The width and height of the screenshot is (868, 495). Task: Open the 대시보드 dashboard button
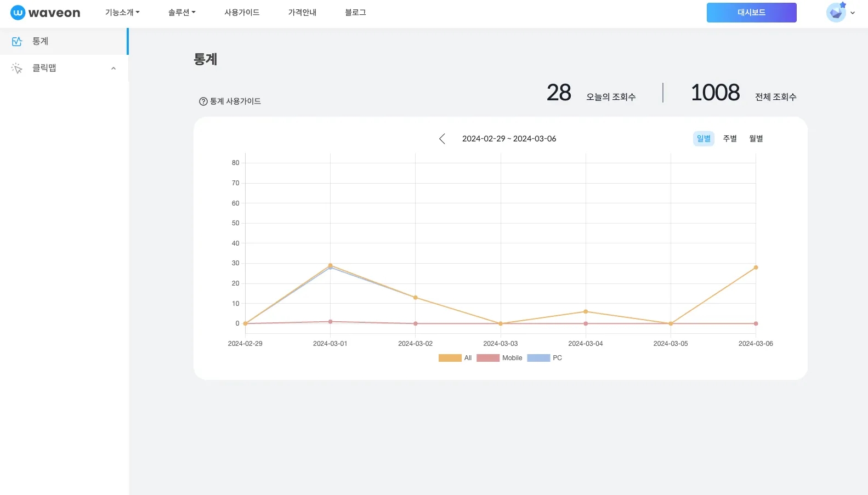(x=751, y=13)
